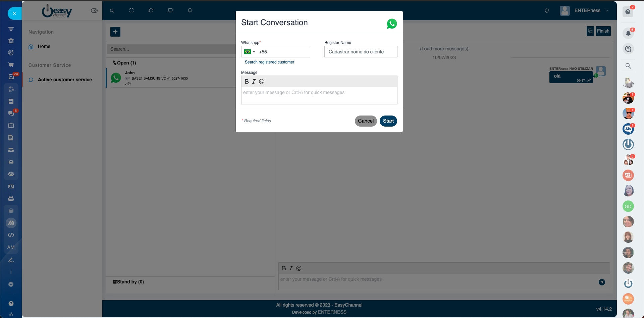Screen dimensions: 644x318
Task: Go to Home in navigation
Action: (44, 46)
